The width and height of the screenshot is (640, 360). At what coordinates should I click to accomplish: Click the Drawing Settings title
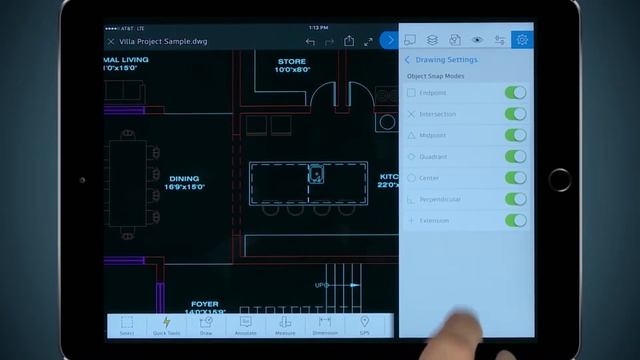point(446,60)
